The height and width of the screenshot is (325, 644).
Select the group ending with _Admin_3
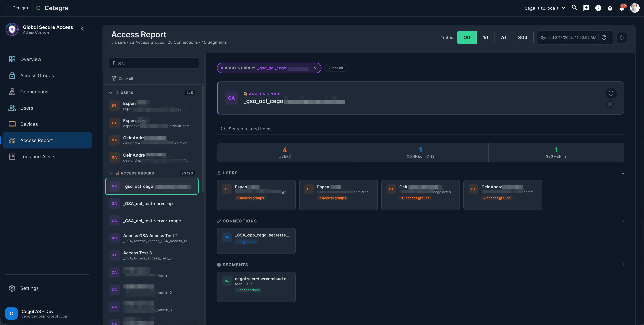[152, 307]
